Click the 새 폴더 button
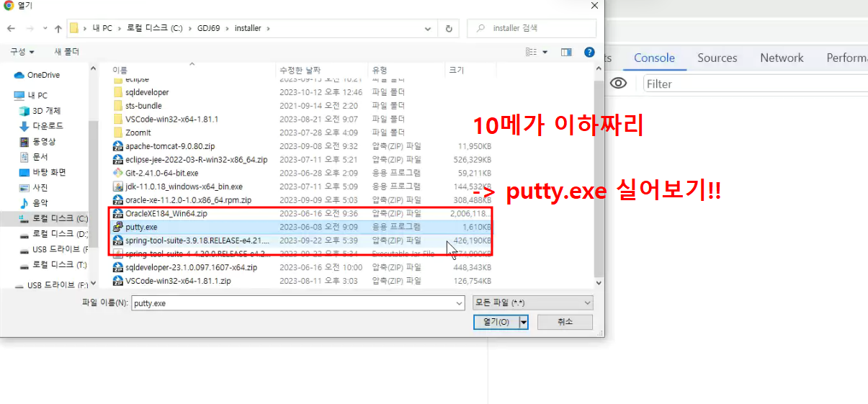 tap(66, 52)
